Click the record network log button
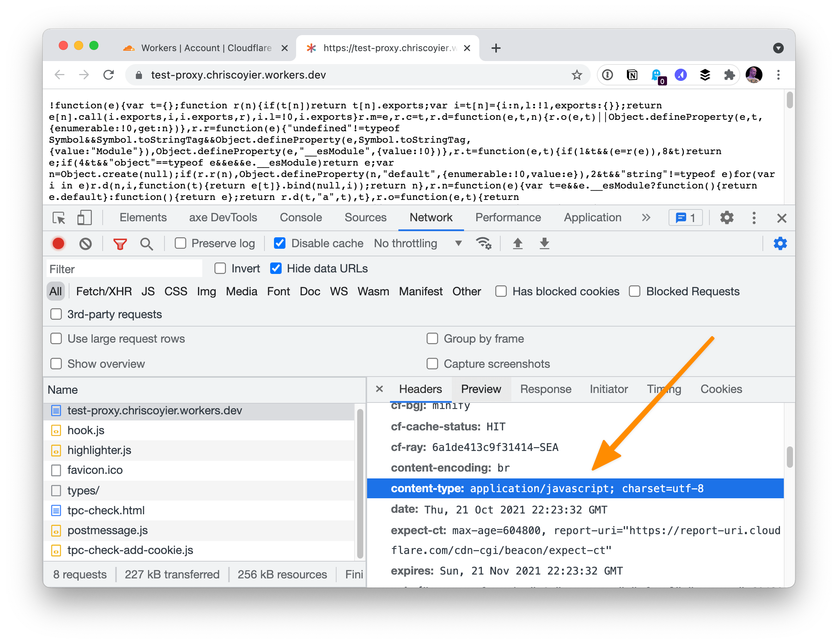This screenshot has width=838, height=644. coord(58,244)
